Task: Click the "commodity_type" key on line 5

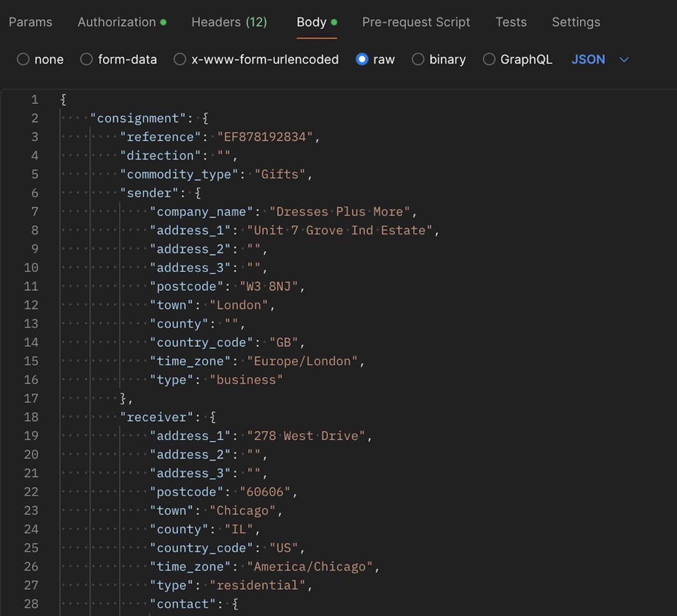Action: point(179,174)
